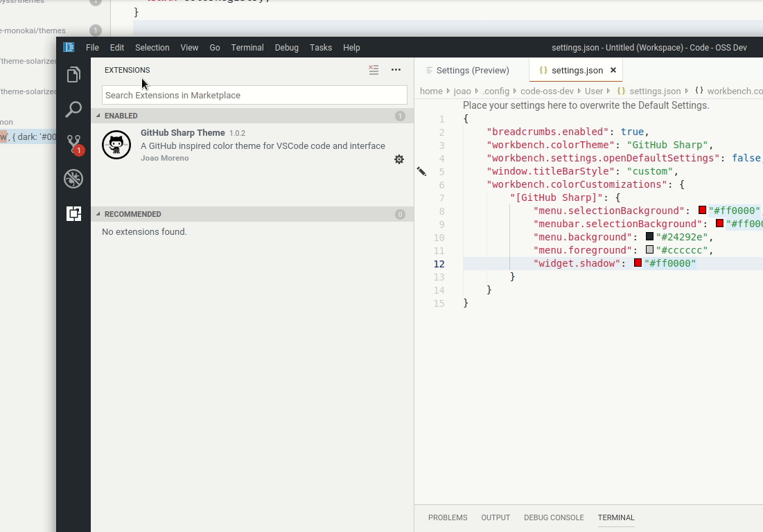Select the Extensions view icon
This screenshot has height=532, width=763.
click(73, 213)
